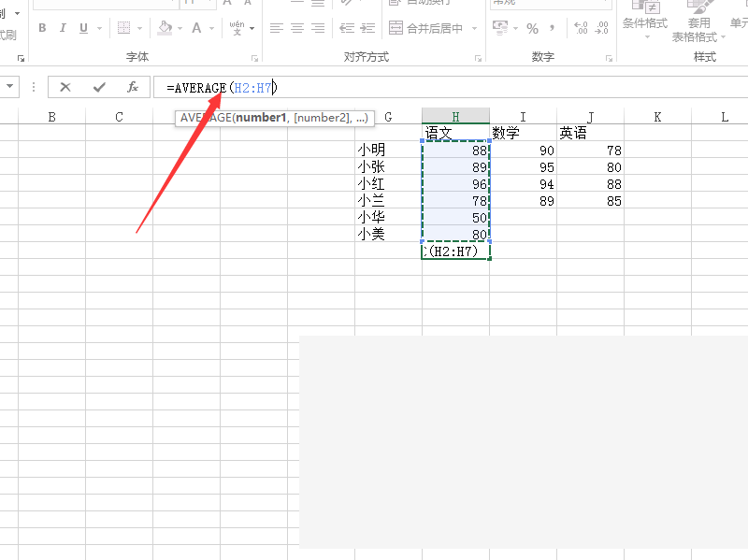Confirm formula entry with checkmark
This screenshot has height=560, width=748.
99,87
